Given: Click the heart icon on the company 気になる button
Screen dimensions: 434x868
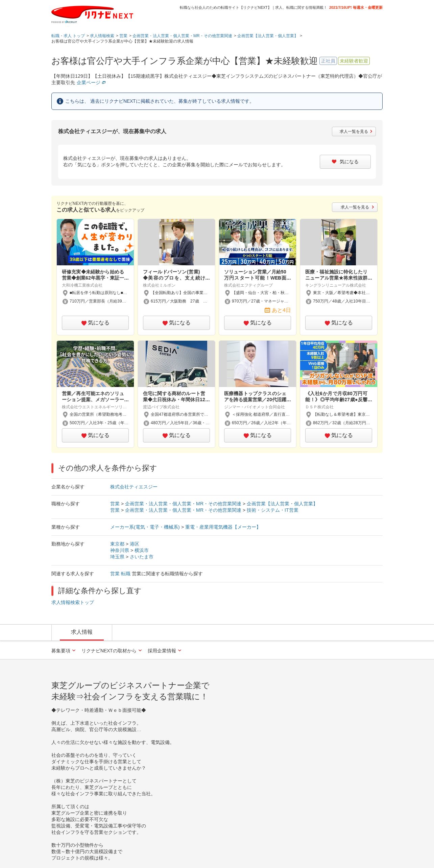Looking at the screenshot, I should [x=334, y=162].
